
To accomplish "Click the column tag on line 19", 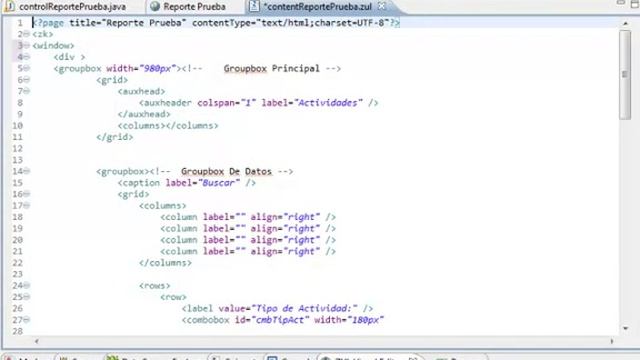I will click(x=248, y=229).
